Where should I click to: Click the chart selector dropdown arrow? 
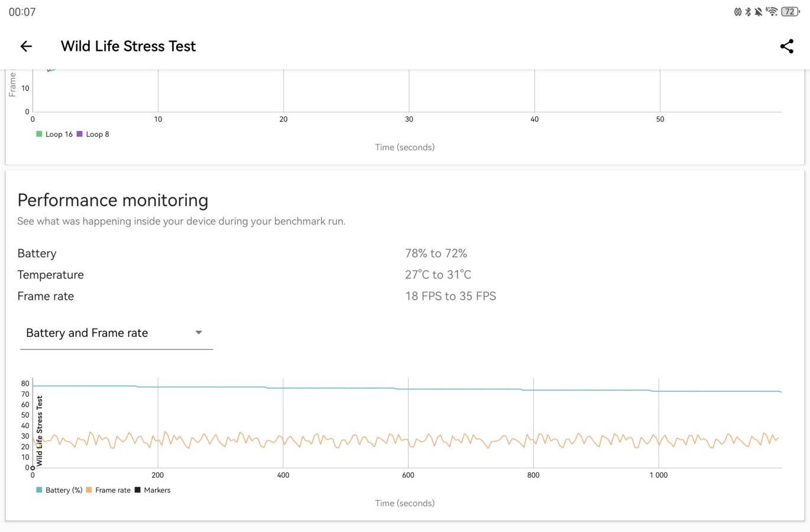pyautogui.click(x=199, y=333)
